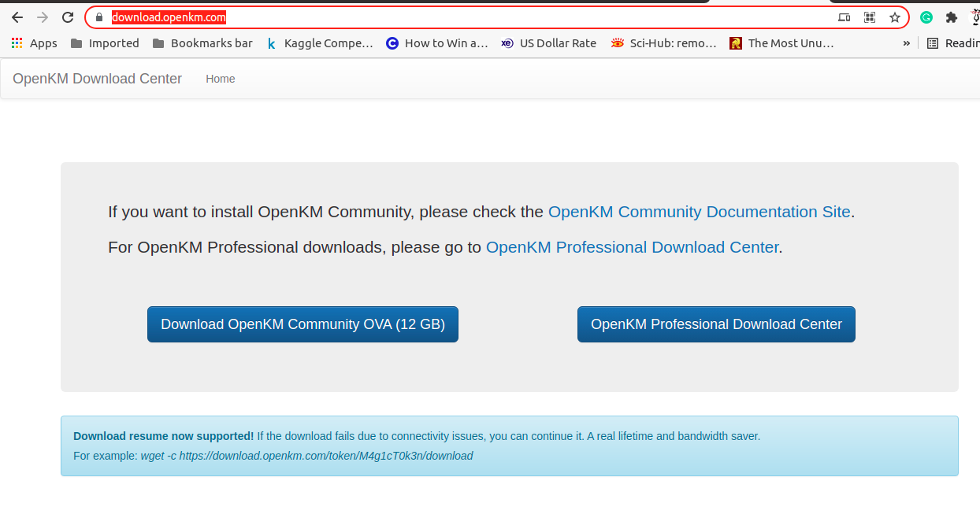Bookmark this page using the star icon
Screen dimensions: 980x514
click(895, 17)
